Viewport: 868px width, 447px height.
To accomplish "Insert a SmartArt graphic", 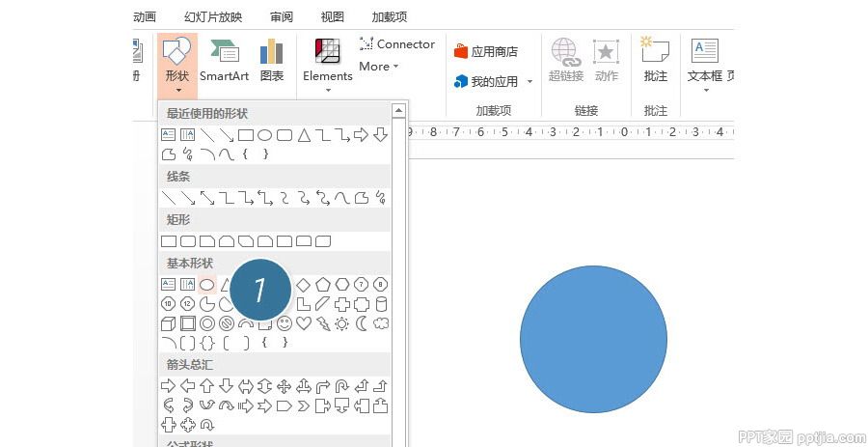I will 224,61.
